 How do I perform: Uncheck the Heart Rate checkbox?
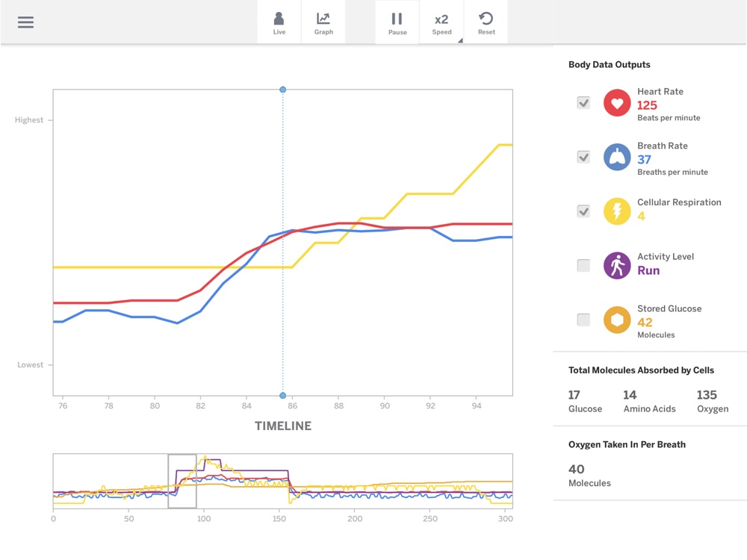tap(583, 103)
